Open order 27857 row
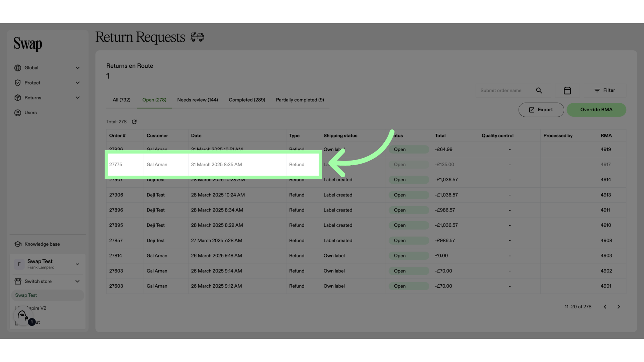Image resolution: width=644 pixels, height=362 pixels. [366, 241]
